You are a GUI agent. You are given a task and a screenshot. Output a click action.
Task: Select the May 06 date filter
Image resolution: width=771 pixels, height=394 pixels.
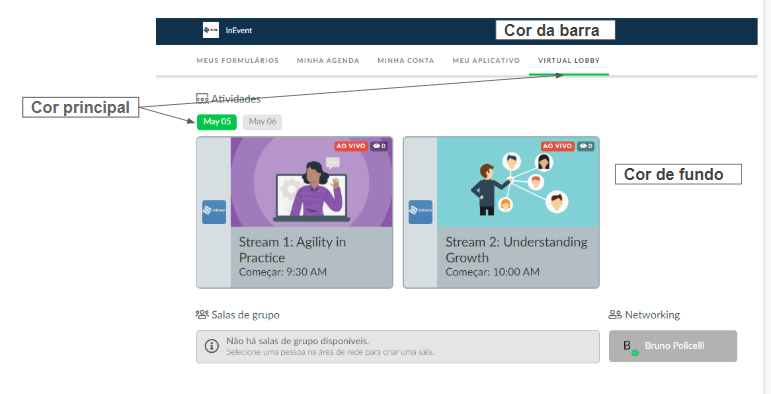click(x=263, y=121)
